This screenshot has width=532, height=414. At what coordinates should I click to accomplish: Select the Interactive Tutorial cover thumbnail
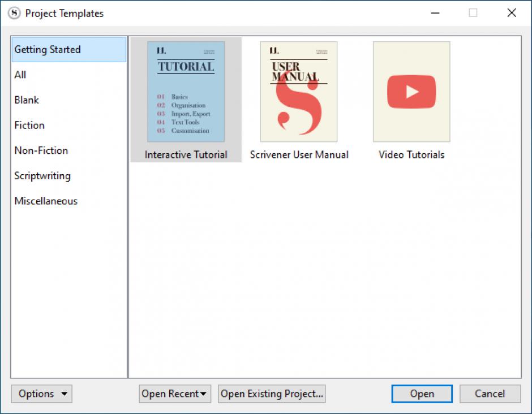(x=186, y=92)
